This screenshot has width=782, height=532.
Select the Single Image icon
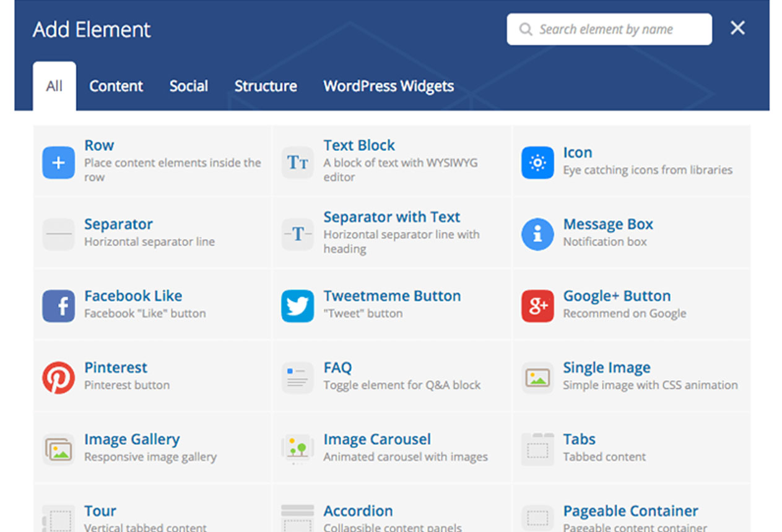click(x=537, y=377)
